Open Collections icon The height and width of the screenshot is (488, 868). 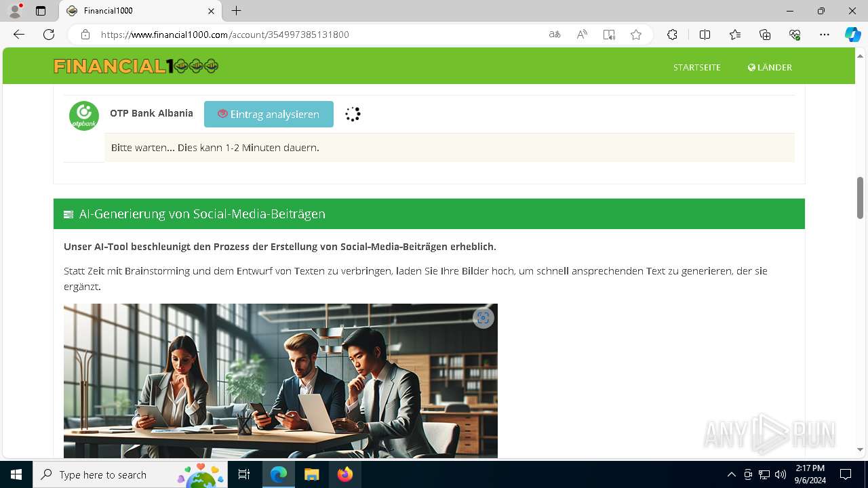[x=765, y=35]
